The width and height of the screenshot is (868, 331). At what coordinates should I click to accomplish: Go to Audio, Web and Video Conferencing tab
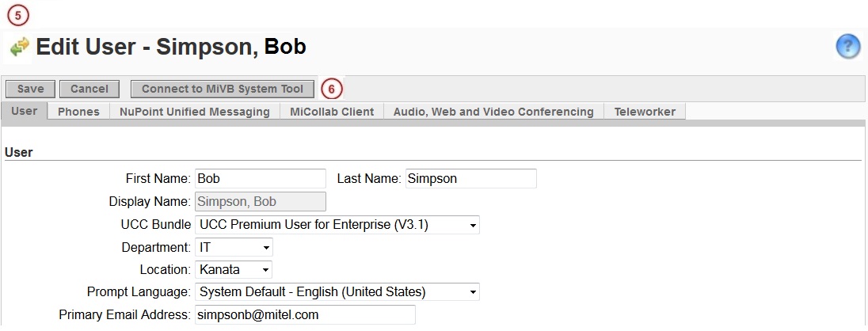pos(493,112)
